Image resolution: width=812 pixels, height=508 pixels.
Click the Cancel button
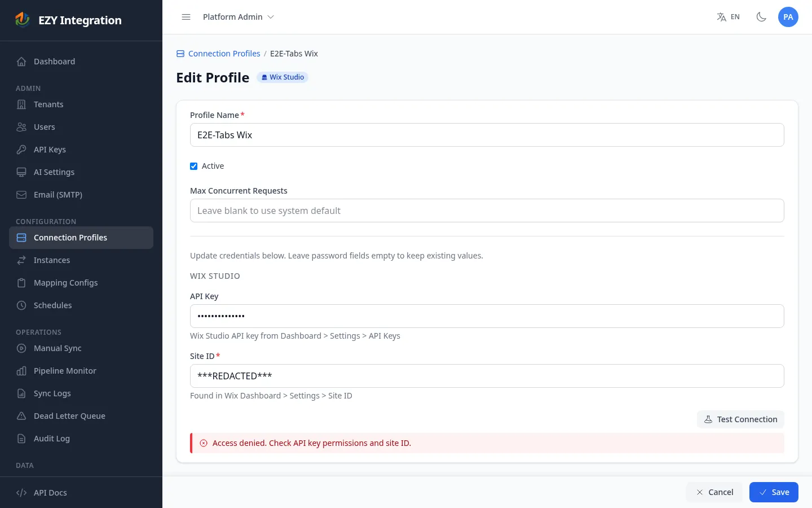click(x=714, y=492)
